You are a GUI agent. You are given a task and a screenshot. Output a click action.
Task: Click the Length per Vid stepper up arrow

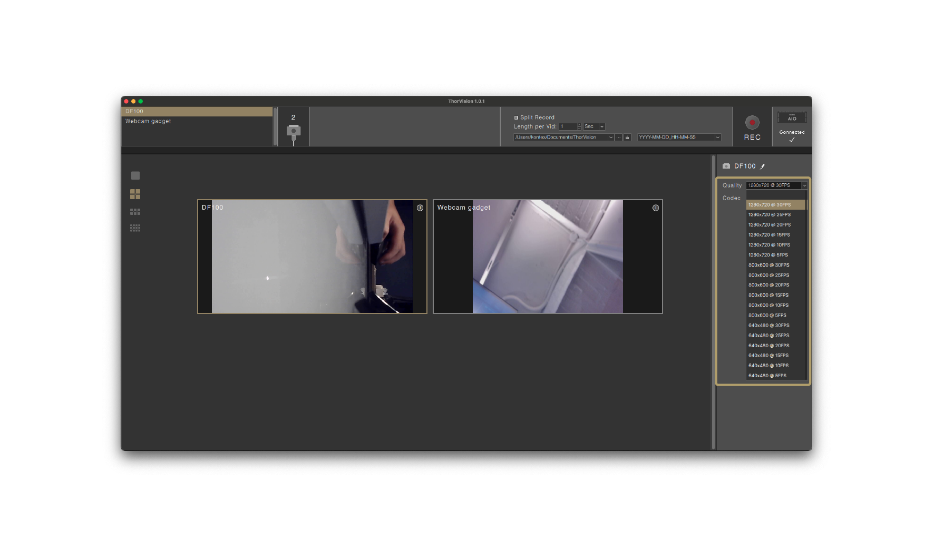pos(579,125)
